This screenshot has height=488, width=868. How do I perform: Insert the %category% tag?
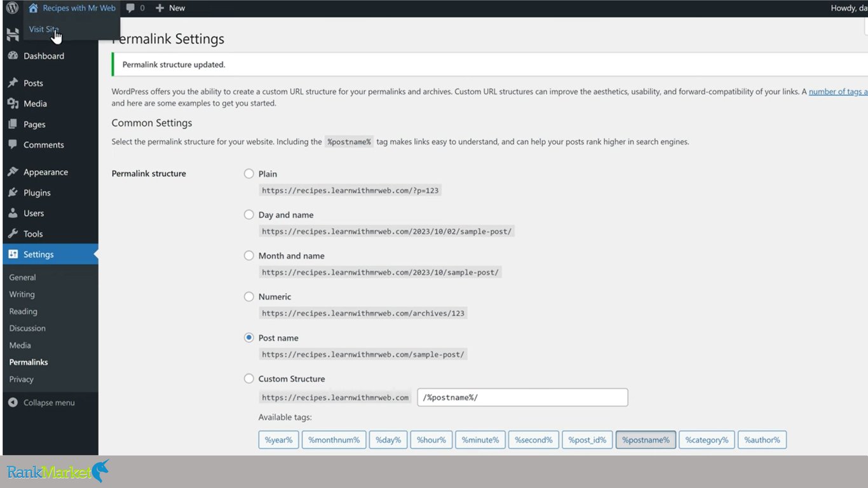(707, 440)
